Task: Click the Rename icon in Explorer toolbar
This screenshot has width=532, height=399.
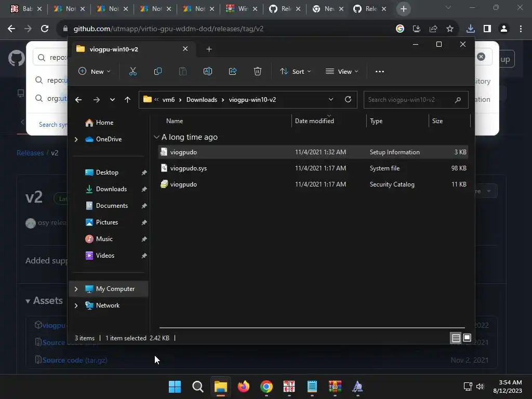Action: [x=208, y=71]
